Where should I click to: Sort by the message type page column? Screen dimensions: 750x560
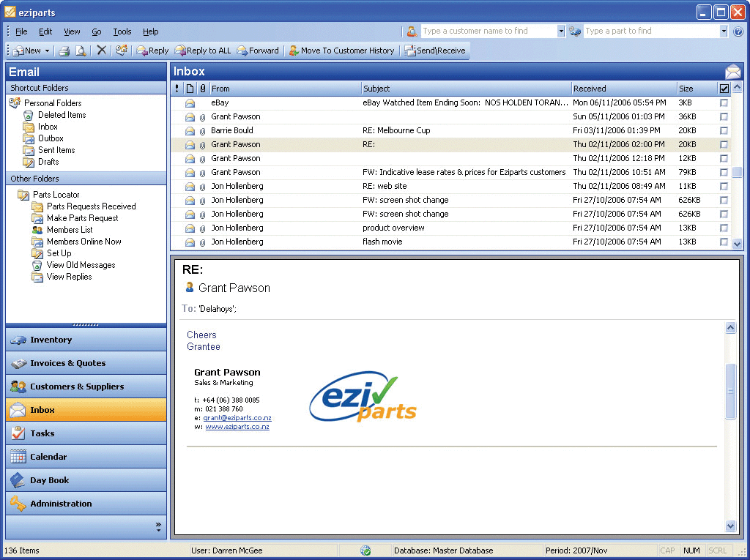click(x=190, y=89)
